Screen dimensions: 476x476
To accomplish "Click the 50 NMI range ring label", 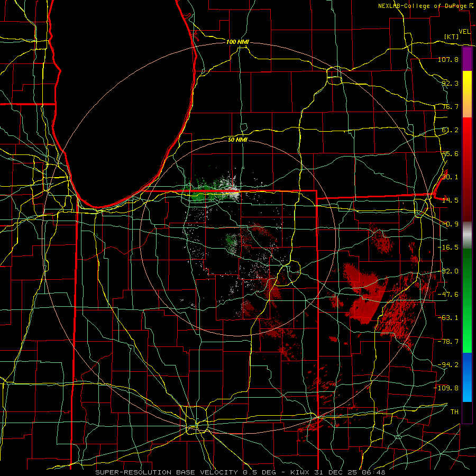I will click(237, 140).
